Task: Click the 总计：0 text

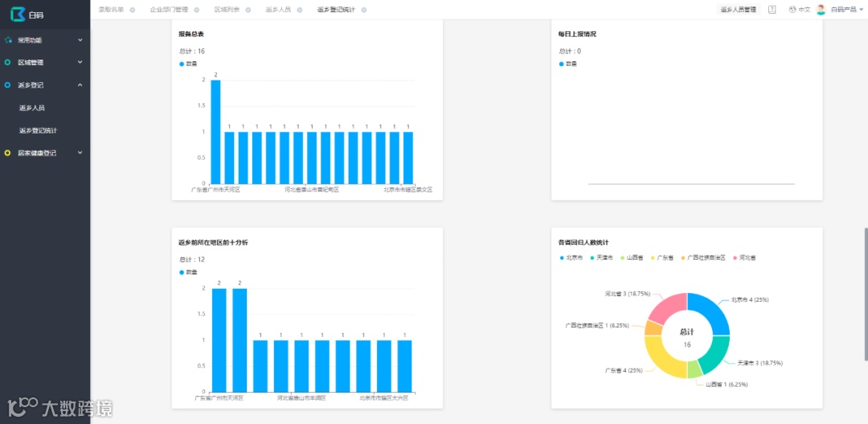Action: point(570,51)
